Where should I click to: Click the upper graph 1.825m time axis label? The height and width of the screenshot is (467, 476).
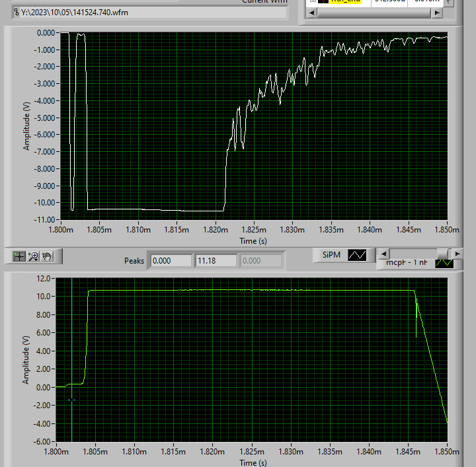[x=254, y=230]
